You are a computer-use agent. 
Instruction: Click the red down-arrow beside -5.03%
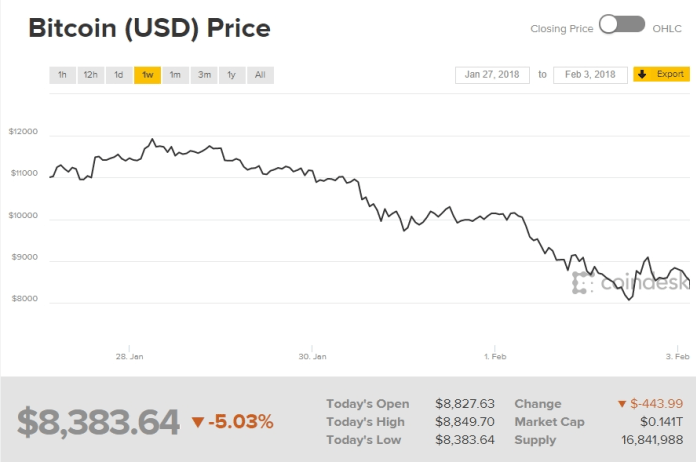pos(197,422)
